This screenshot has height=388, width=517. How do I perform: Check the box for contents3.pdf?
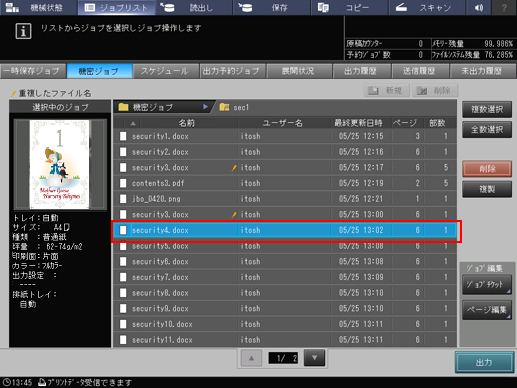pos(123,183)
